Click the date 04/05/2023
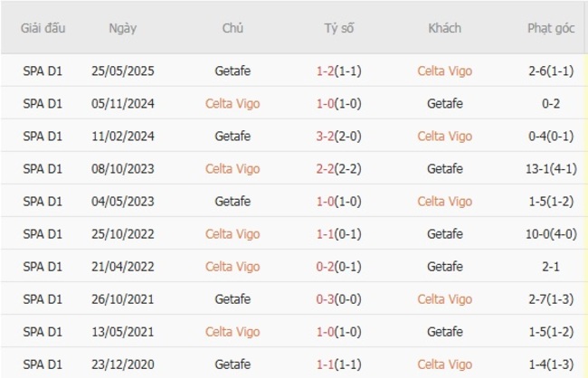This screenshot has width=588, height=378. coord(123,201)
